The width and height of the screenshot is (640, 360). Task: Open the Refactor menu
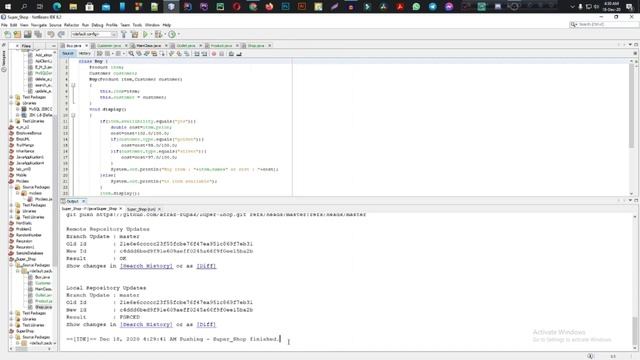click(x=71, y=25)
